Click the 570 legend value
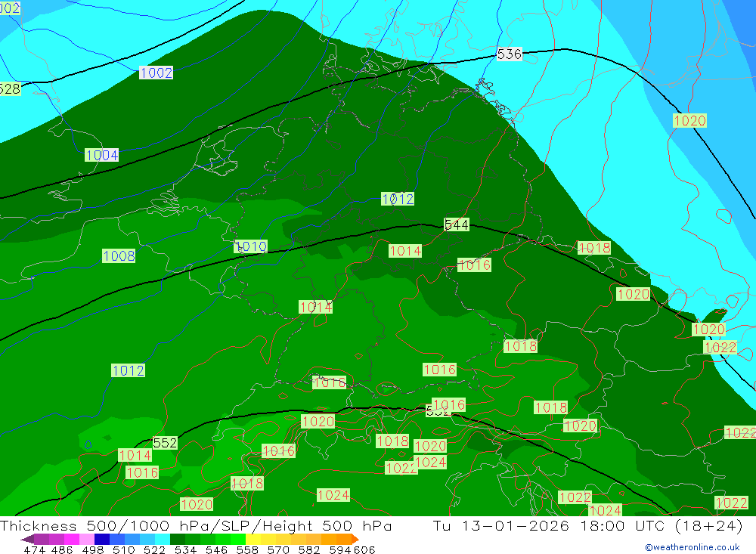 (278, 549)
